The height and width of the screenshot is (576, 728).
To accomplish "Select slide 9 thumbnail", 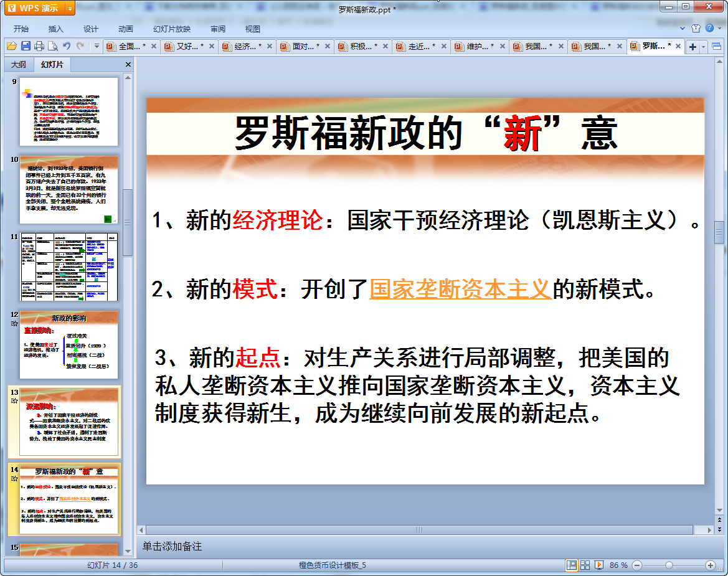I will coord(69,111).
